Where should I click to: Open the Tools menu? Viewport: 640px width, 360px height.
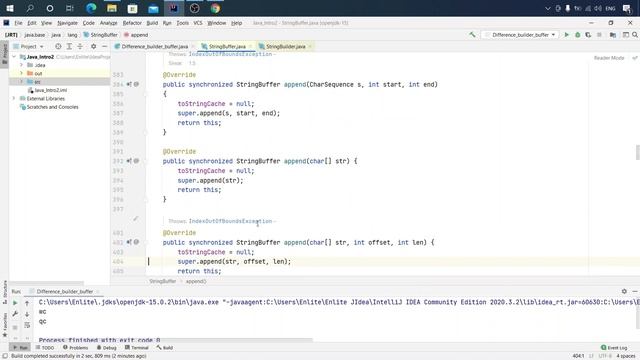pyautogui.click(x=182, y=23)
